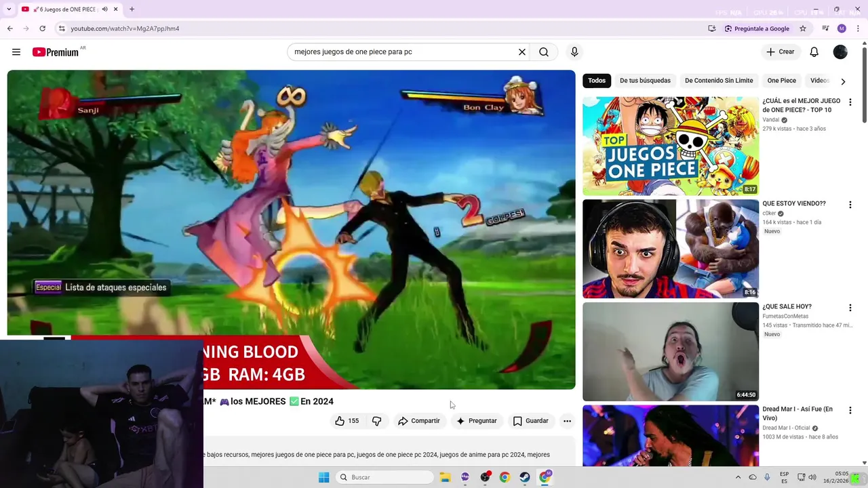Go to the YouTube Premium home logo
Image resolution: width=868 pixels, height=488 pixels.
point(56,52)
